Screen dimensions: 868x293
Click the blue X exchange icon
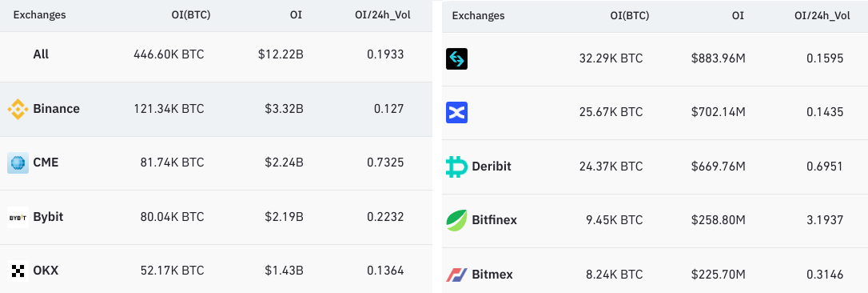click(456, 112)
